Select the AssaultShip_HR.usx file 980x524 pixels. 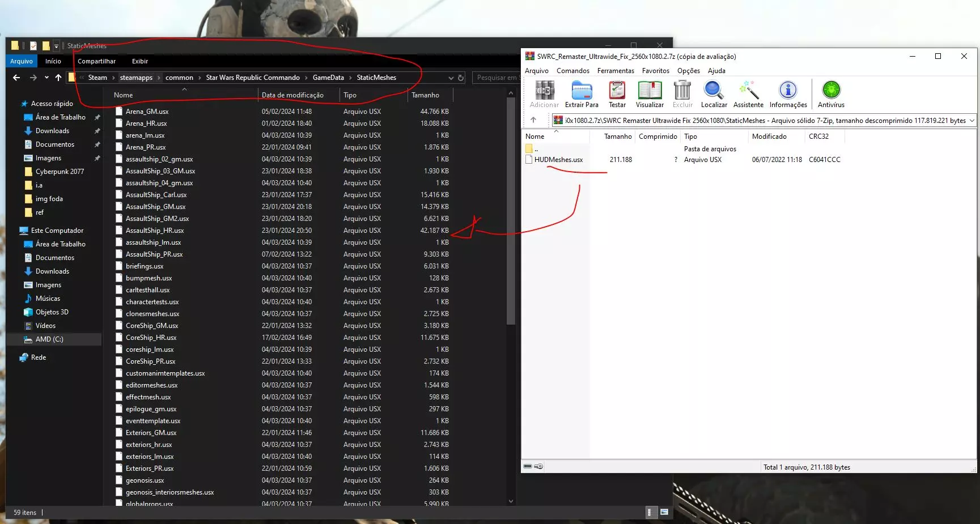coord(155,231)
